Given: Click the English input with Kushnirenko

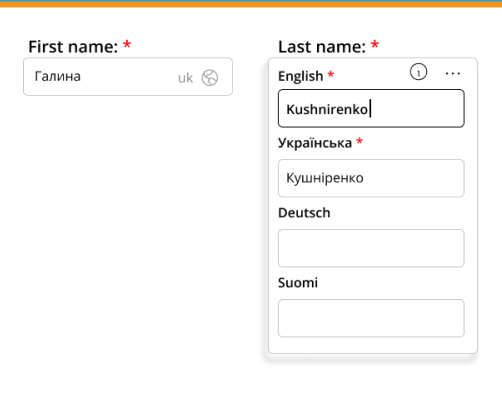Looking at the screenshot, I should [371, 108].
